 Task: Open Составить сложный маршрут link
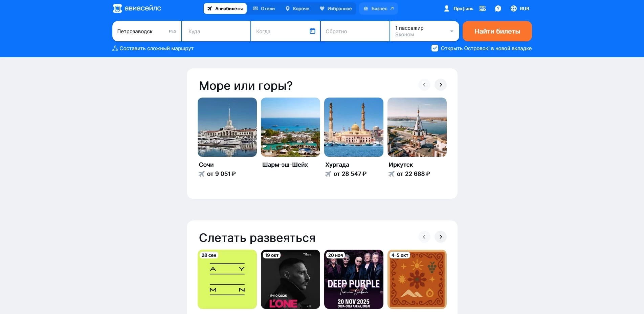[x=153, y=48]
